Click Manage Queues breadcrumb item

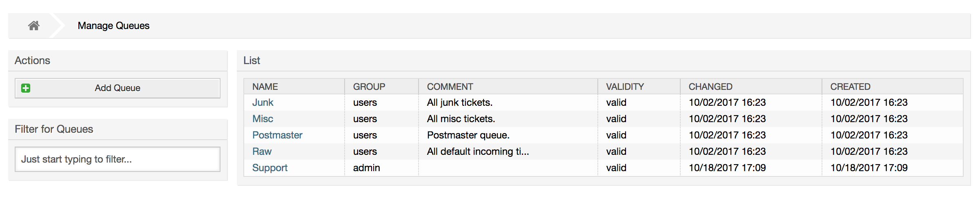click(x=114, y=26)
